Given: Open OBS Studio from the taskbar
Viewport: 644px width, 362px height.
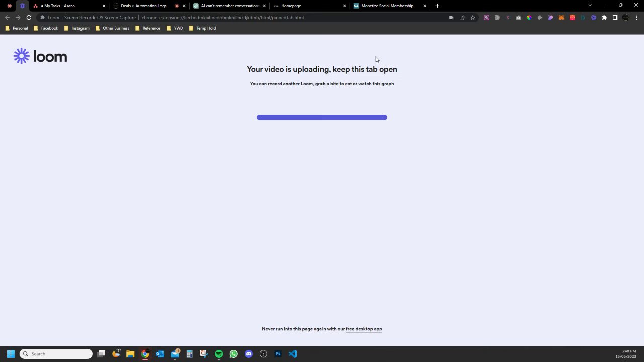Looking at the screenshot, I should pyautogui.click(x=263, y=354).
